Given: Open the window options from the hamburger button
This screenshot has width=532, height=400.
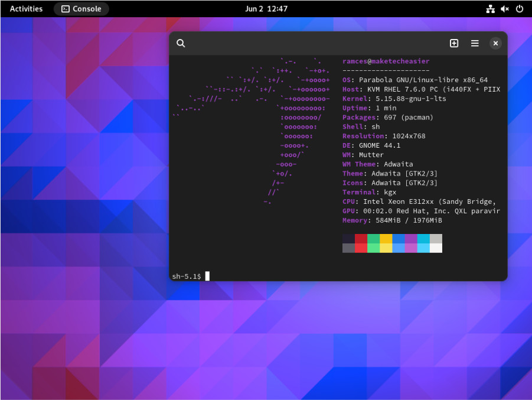Looking at the screenshot, I should (475, 43).
